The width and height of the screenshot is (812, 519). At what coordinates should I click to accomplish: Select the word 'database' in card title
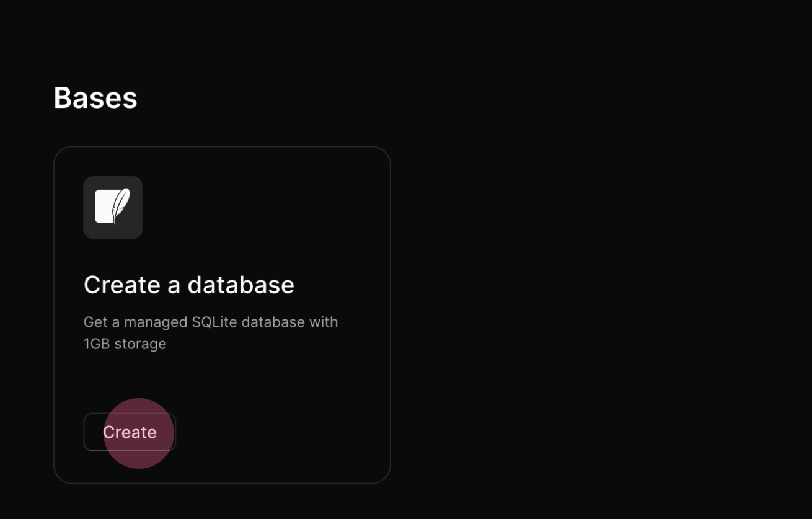241,285
